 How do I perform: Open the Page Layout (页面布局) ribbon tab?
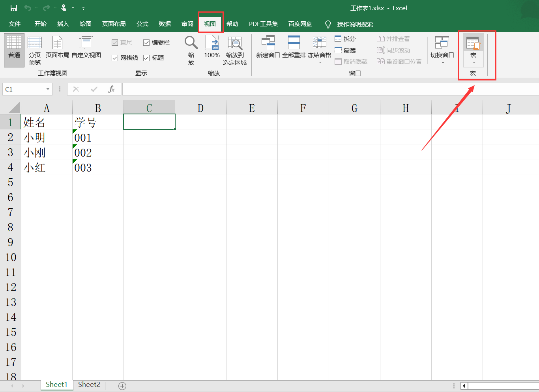[x=114, y=24]
